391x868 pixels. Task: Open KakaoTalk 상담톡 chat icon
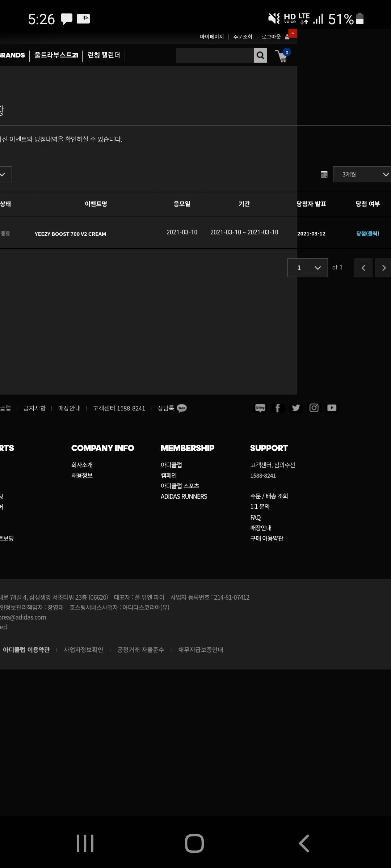(x=182, y=408)
